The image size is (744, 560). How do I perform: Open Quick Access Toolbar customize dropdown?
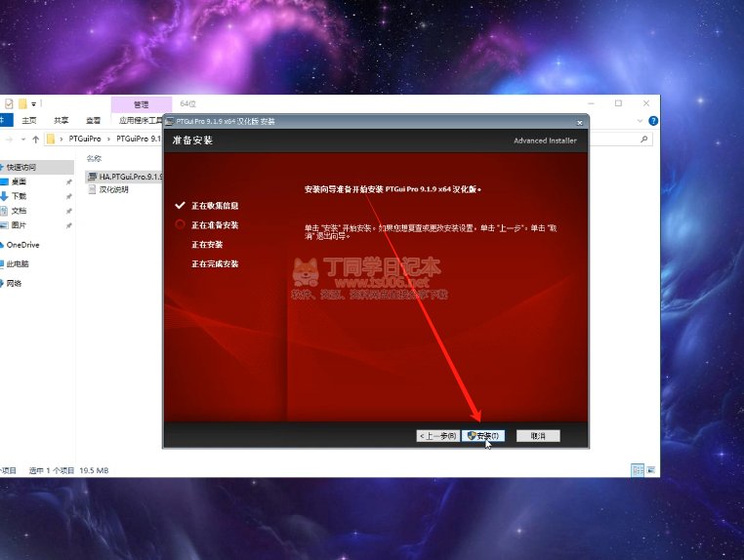pyautogui.click(x=34, y=103)
